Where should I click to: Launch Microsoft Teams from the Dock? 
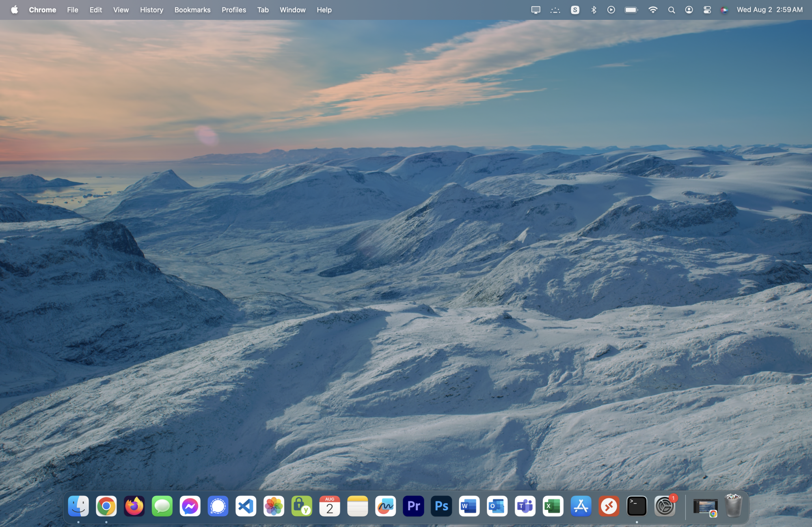tap(525, 506)
